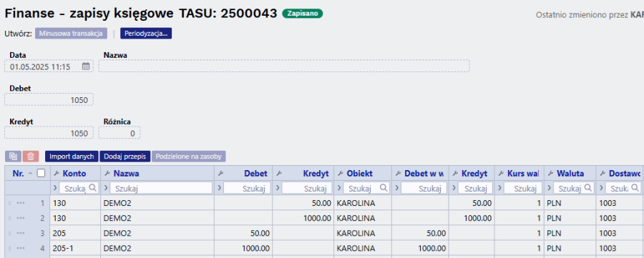Screen dimensions: 644x258
Task: Expand filter chevron of Konto column
Action: (55, 188)
